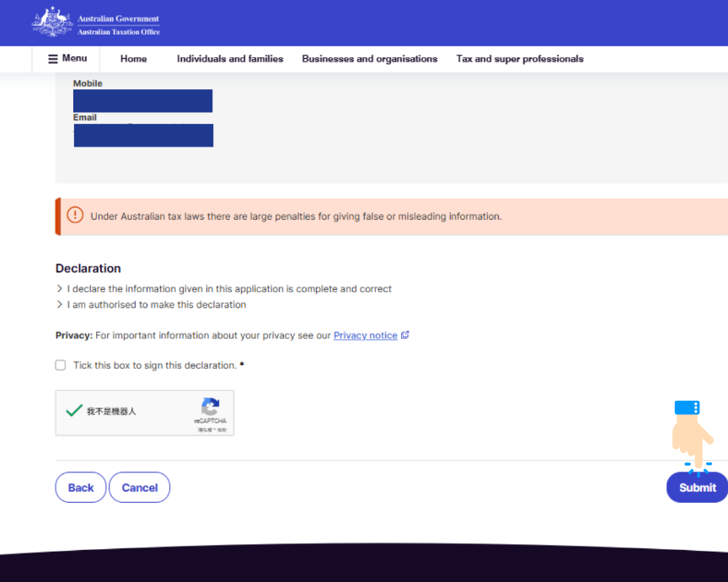Click the redacted Mobile field
Screen dimensions: 728x582
click(x=142, y=101)
